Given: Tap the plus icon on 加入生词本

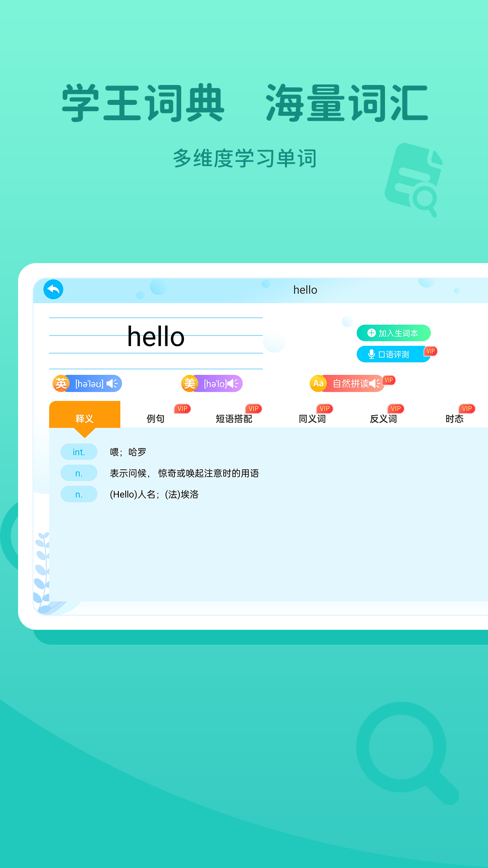Looking at the screenshot, I should (x=371, y=333).
